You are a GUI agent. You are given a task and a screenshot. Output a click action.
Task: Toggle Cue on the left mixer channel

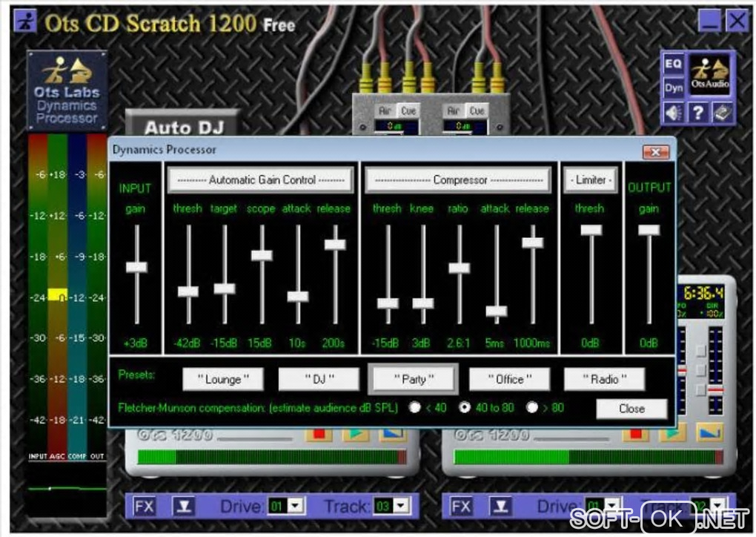408,111
